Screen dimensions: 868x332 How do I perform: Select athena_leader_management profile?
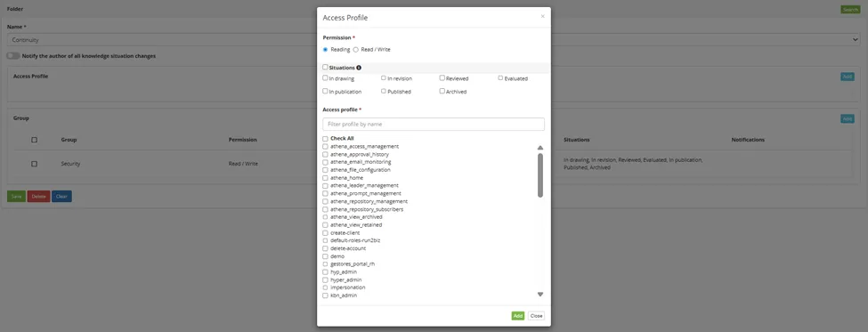coord(326,185)
